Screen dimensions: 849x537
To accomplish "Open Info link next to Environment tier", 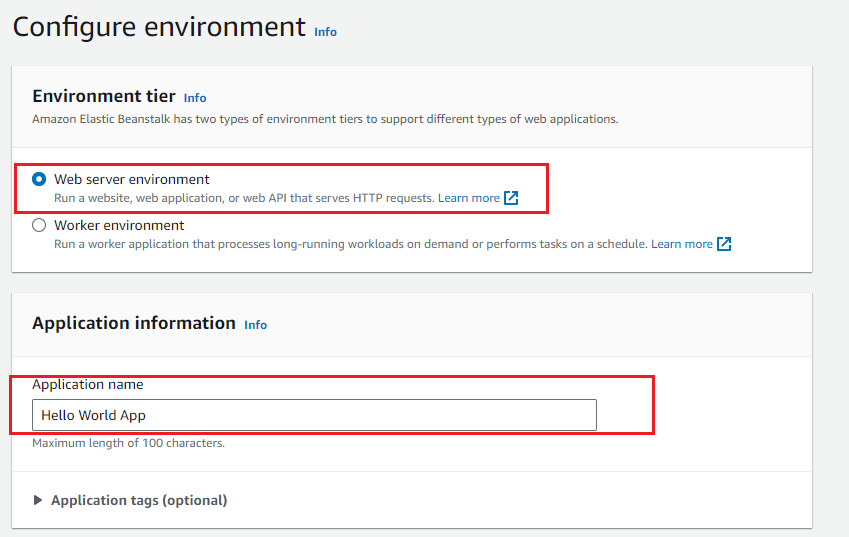I will click(x=195, y=98).
